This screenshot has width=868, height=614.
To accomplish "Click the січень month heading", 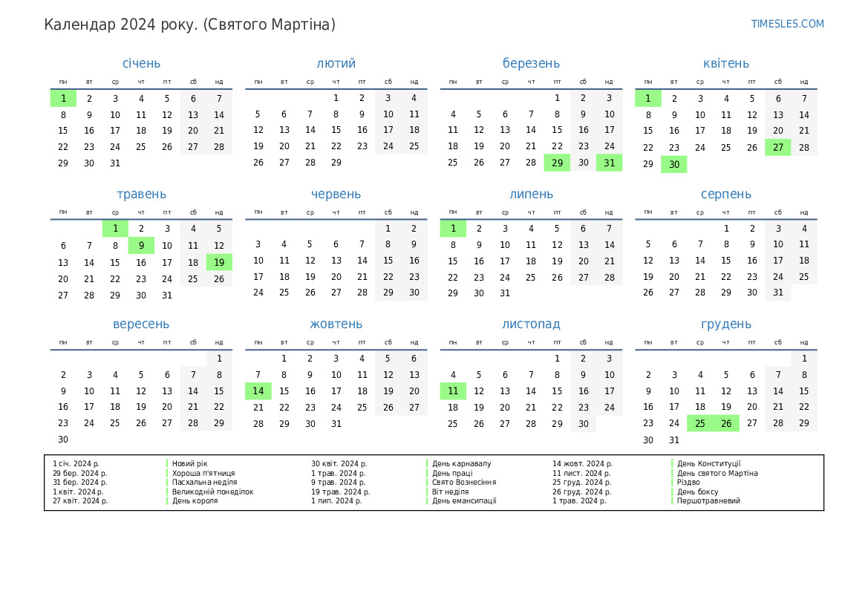I will [x=141, y=64].
